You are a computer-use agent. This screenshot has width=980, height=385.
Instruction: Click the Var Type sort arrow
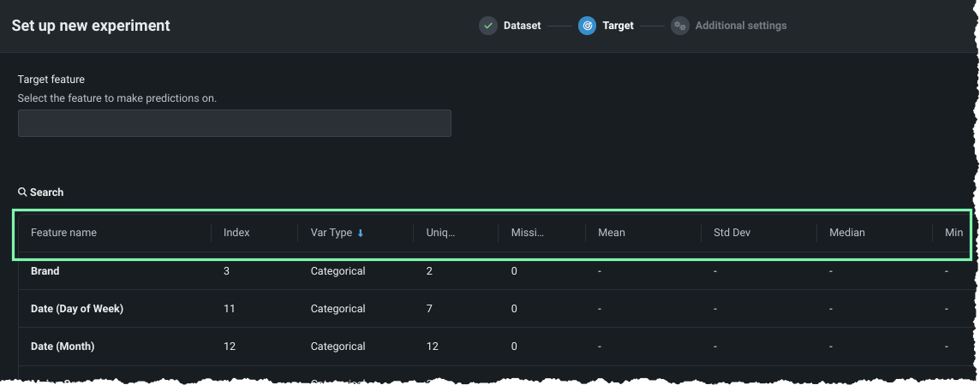[x=361, y=233]
